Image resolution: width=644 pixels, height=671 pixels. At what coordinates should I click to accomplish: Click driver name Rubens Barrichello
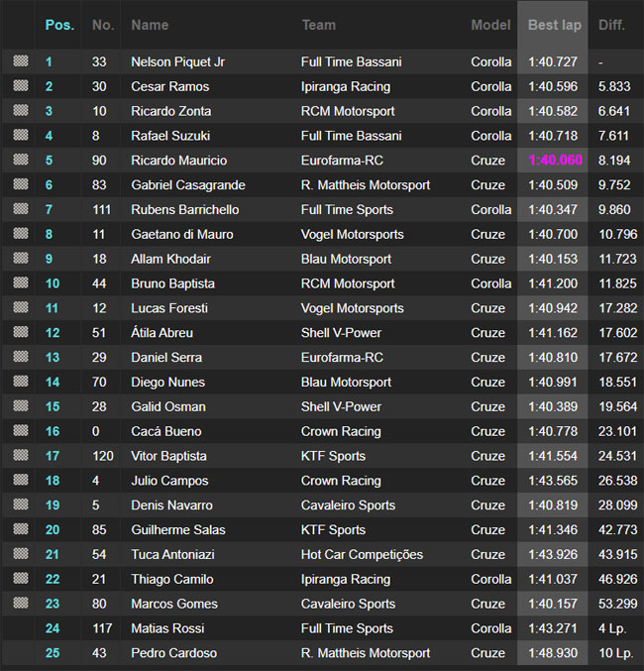coord(185,210)
